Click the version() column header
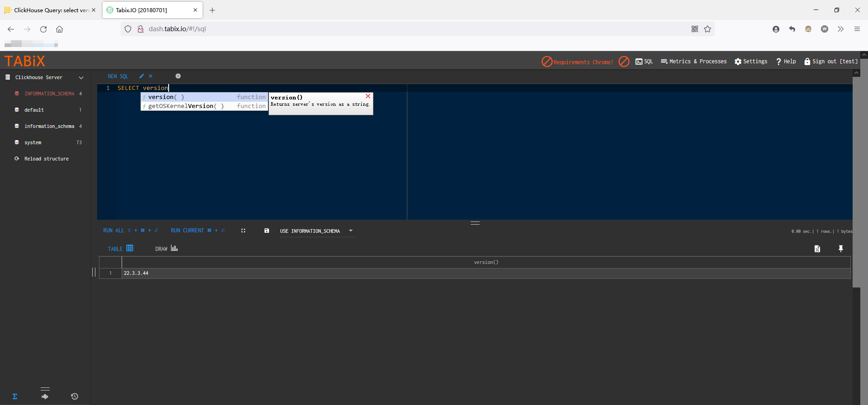The width and height of the screenshot is (868, 405). coord(486,262)
